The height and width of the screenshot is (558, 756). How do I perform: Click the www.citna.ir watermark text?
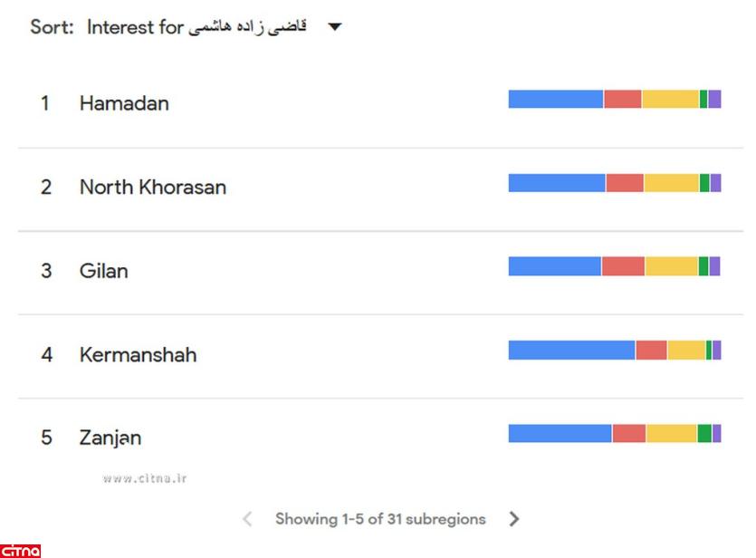[x=144, y=477]
